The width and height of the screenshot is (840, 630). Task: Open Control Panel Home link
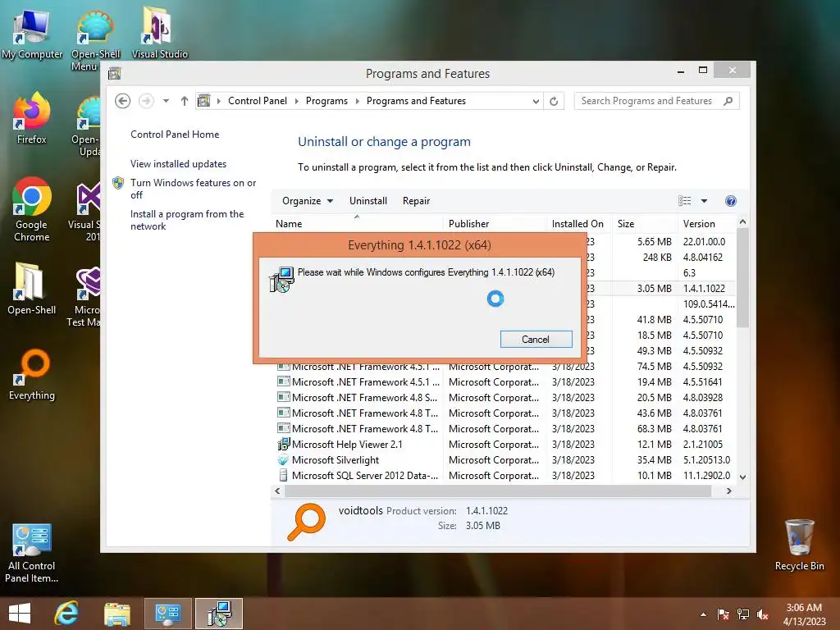(175, 135)
